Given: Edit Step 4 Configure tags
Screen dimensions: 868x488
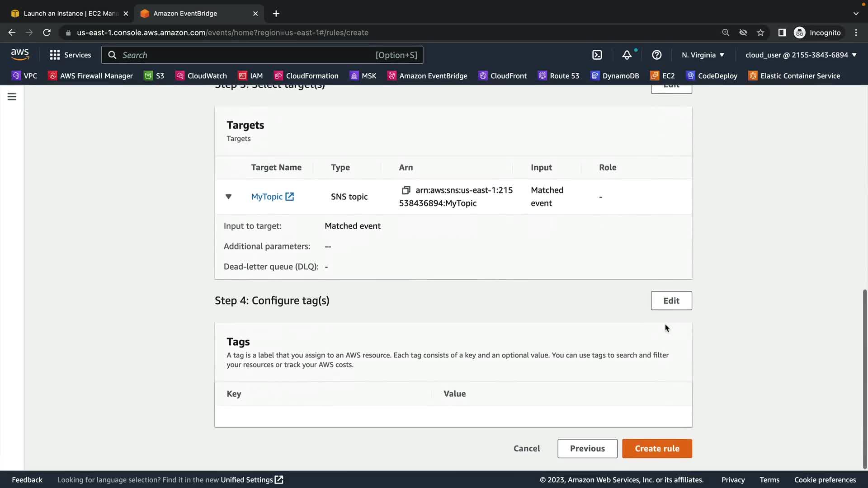Looking at the screenshot, I should (x=671, y=300).
